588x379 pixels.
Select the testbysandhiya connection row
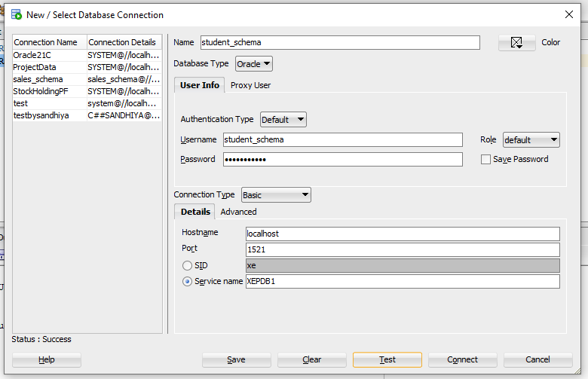click(x=87, y=115)
